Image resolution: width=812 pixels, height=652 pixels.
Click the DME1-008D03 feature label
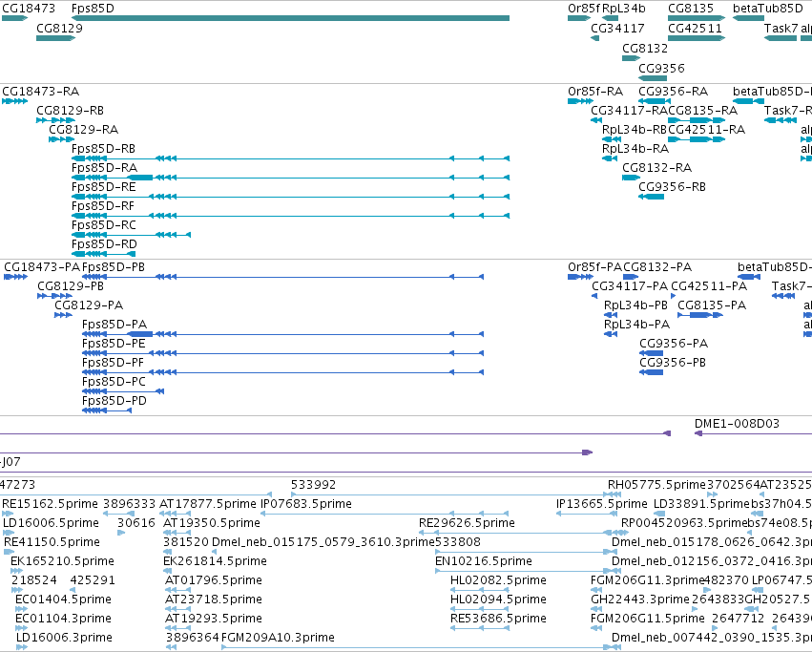pos(737,424)
